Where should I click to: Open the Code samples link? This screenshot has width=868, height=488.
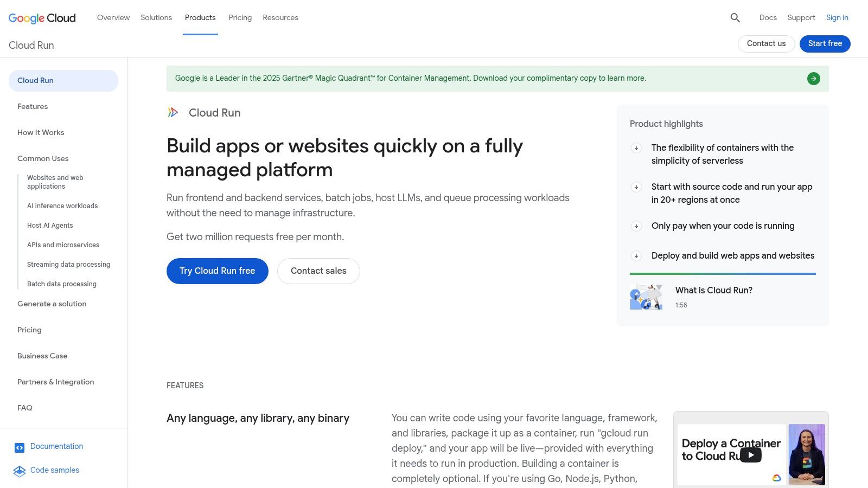(x=55, y=470)
